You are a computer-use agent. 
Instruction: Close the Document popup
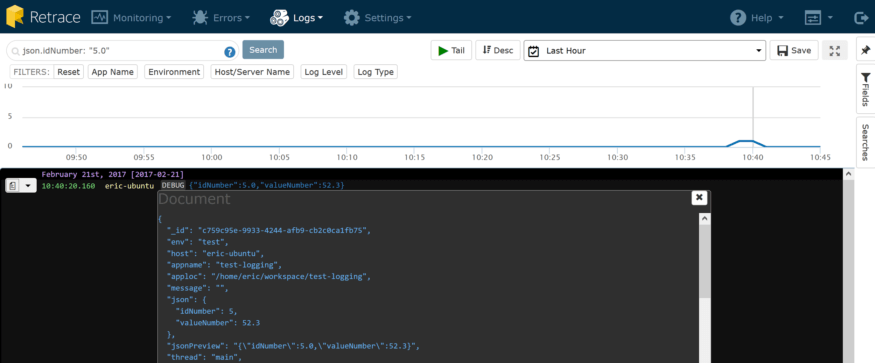(699, 197)
